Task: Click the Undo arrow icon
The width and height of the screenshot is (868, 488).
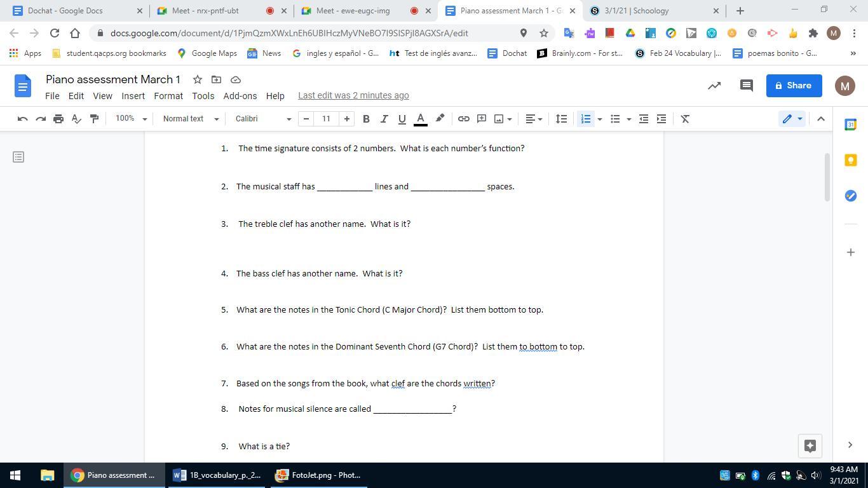Action: pos(22,119)
